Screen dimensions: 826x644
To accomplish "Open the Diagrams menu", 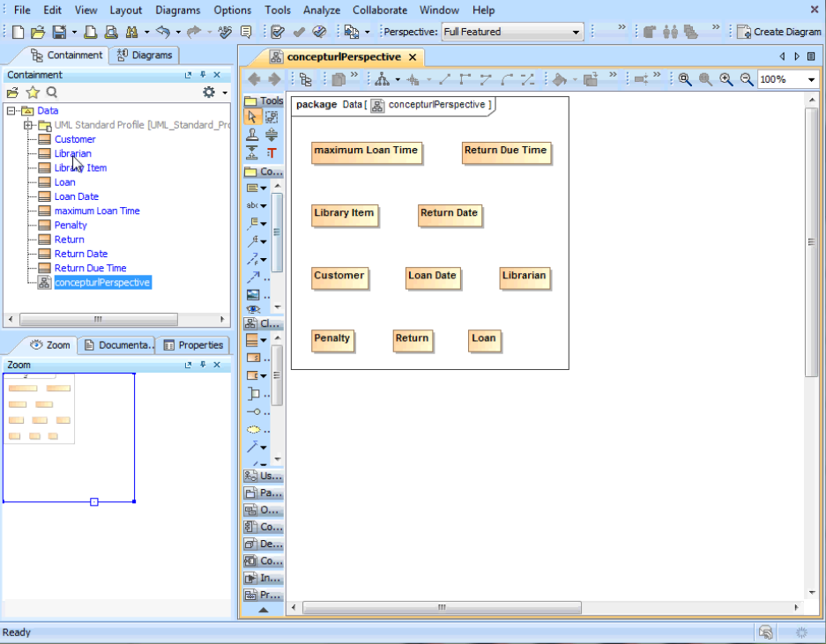I will pyautogui.click(x=177, y=10).
